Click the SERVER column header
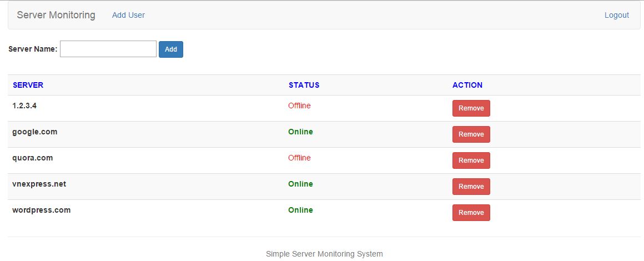644x261 pixels. [28, 85]
